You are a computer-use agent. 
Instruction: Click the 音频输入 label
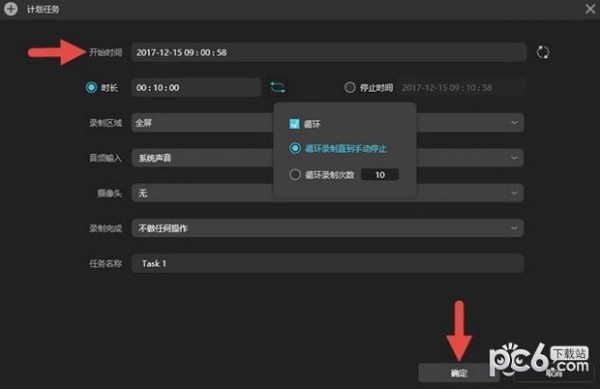(x=106, y=158)
